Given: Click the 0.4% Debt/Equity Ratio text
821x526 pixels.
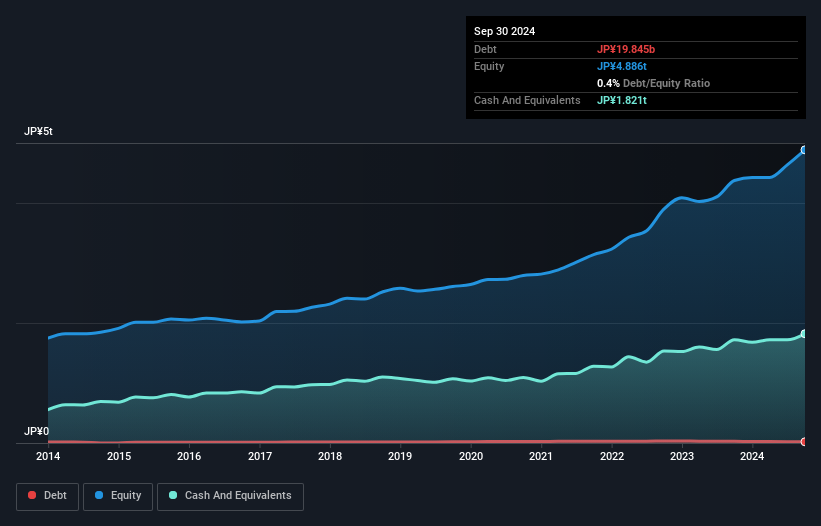Looking at the screenshot, I should [x=653, y=83].
